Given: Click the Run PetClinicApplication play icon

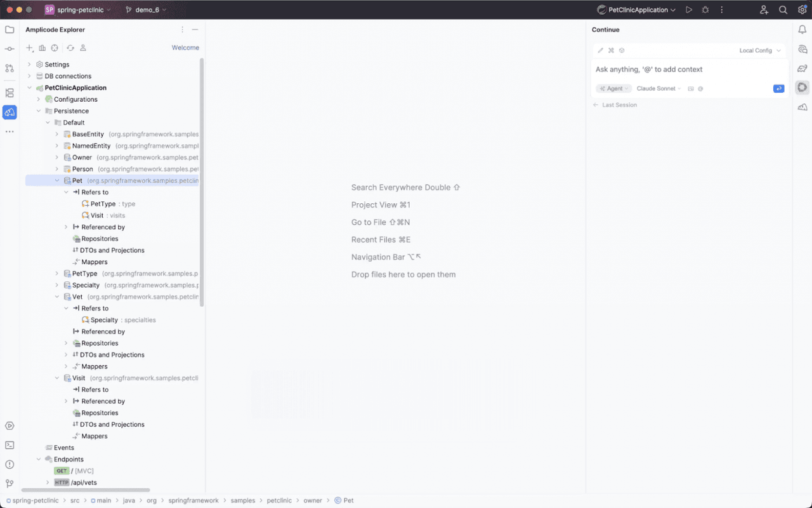Looking at the screenshot, I should 689,10.
